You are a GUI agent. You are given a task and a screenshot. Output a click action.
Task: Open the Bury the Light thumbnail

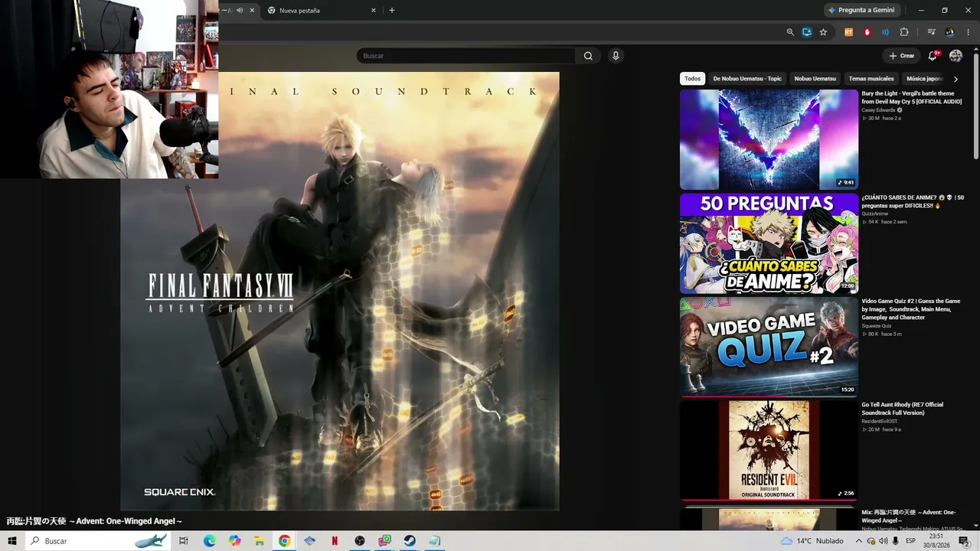[769, 139]
